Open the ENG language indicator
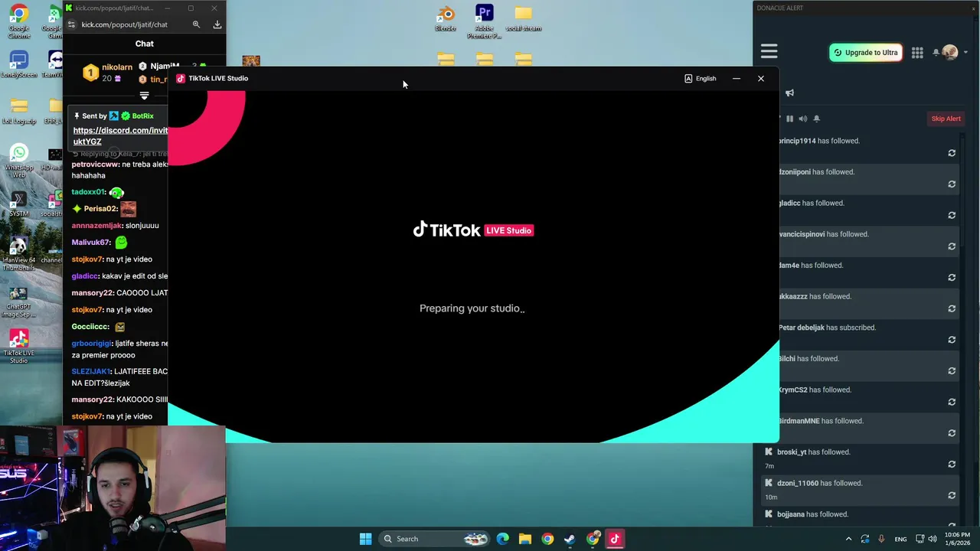 (901, 539)
